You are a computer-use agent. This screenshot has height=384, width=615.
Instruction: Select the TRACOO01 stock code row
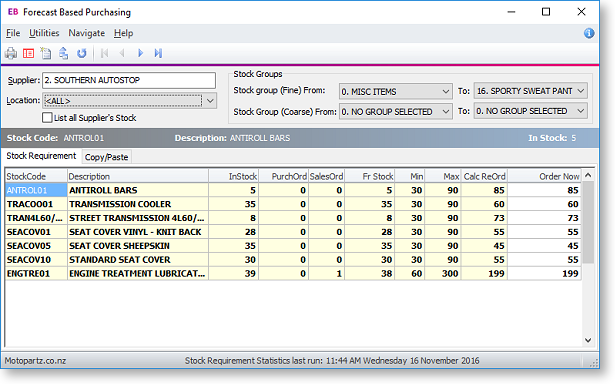[36, 204]
